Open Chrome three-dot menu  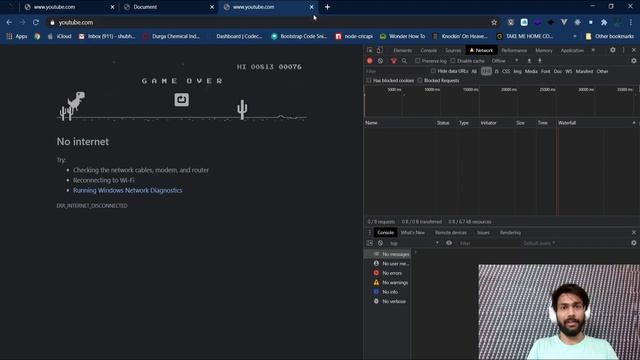631,22
